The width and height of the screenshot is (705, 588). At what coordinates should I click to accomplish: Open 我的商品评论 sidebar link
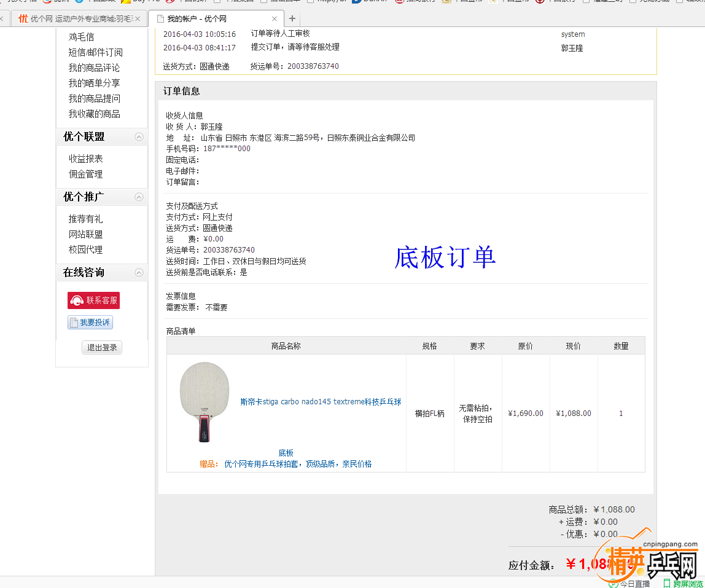tap(94, 68)
